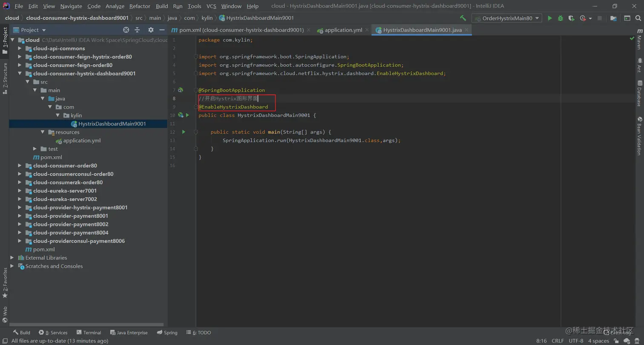Image resolution: width=644 pixels, height=345 pixels.
Task: Expand the test folder
Action: pos(35,149)
